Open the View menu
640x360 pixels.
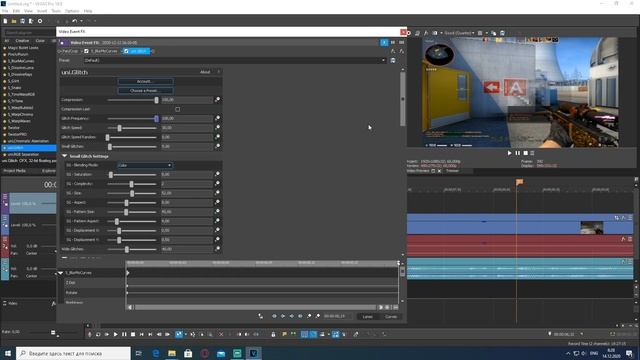[x=29, y=11]
